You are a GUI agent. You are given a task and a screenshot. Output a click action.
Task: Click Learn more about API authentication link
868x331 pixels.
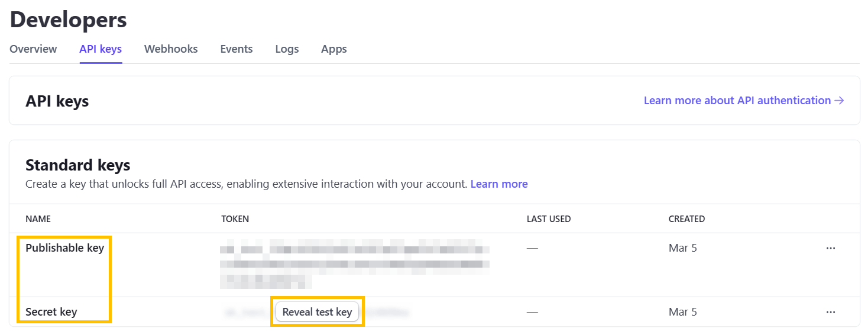743,101
